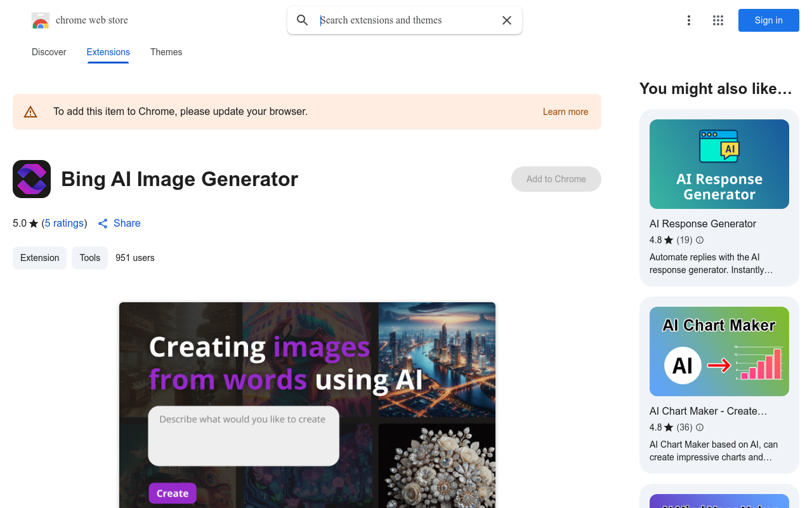Click the Sign in button
The height and width of the screenshot is (508, 812).
coord(769,20)
